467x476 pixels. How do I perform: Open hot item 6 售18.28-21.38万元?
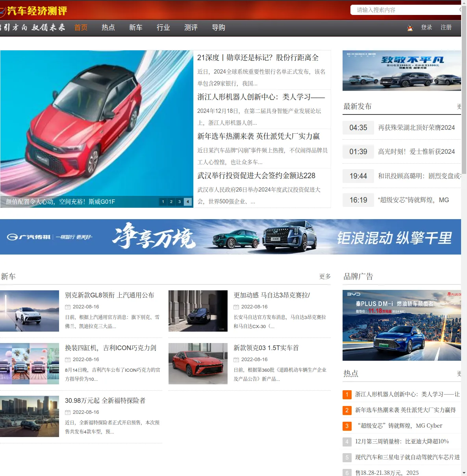[x=387, y=472]
